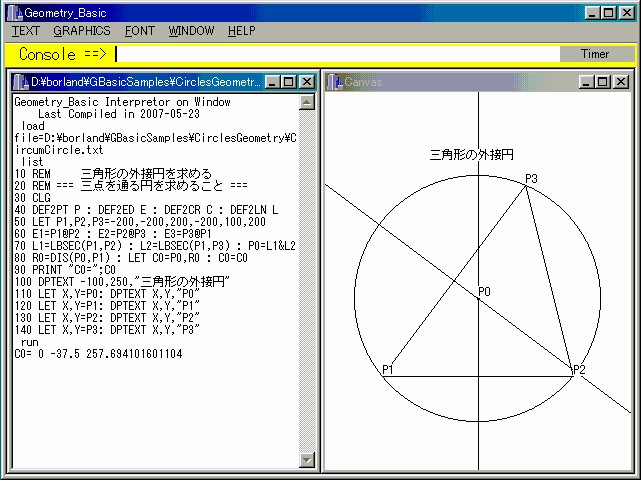Viewport: 641px width, 480px height.
Task: Click line 10 REM comment
Action: [x=113, y=174]
